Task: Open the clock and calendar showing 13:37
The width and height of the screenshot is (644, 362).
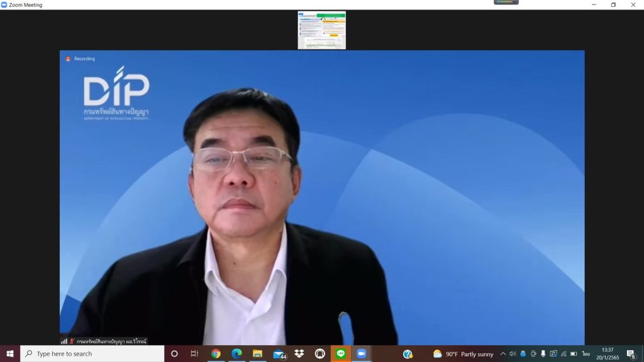Action: click(x=608, y=354)
